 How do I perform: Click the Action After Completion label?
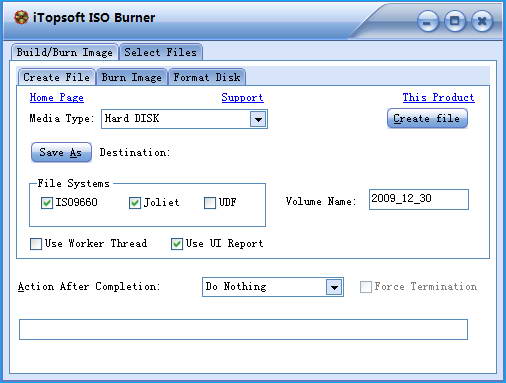89,287
